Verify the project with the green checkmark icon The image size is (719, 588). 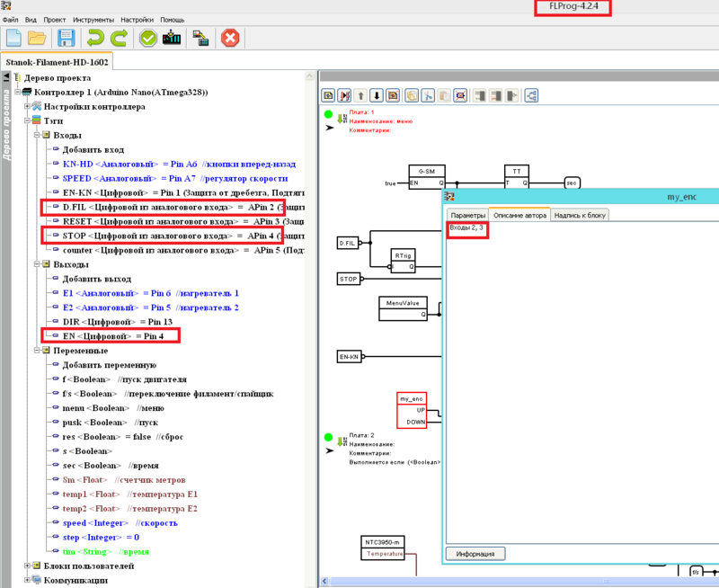(147, 38)
